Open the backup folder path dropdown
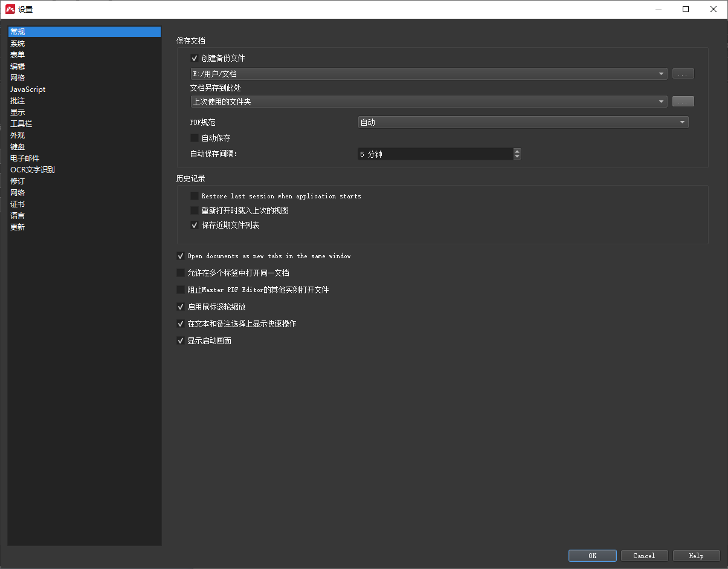 coord(661,74)
